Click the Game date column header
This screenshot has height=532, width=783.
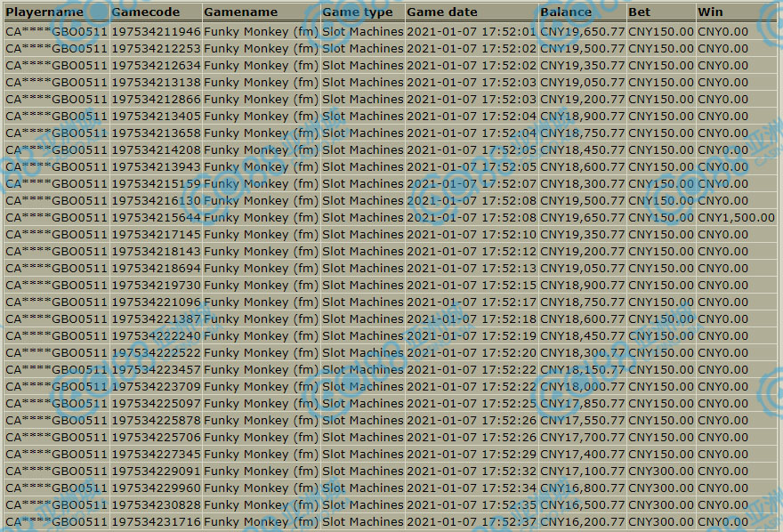tap(442, 12)
